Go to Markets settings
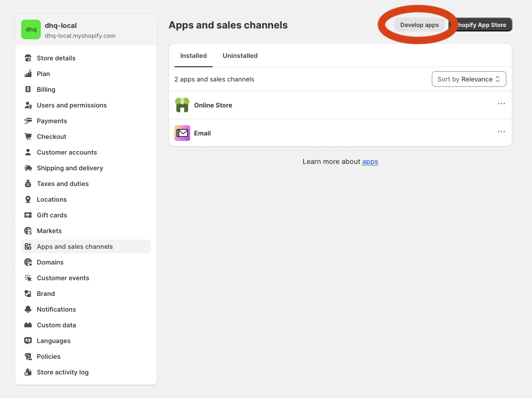The image size is (532, 398). pyautogui.click(x=86, y=231)
